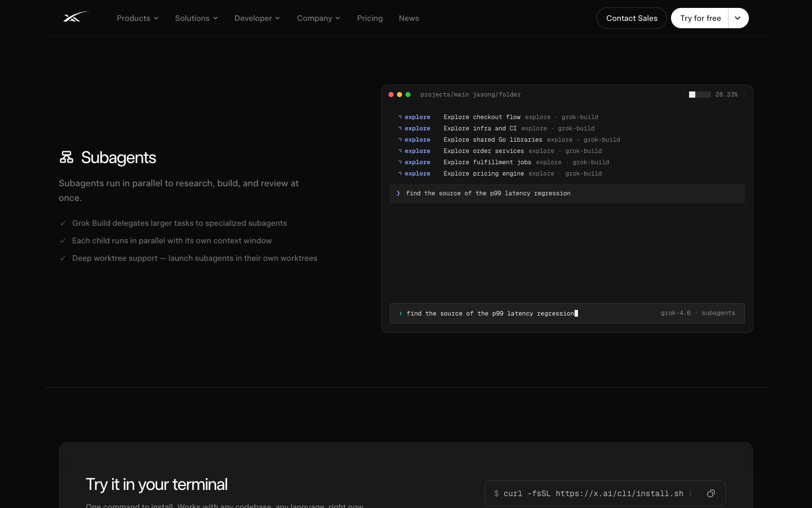The width and height of the screenshot is (812, 508).
Task: Click the explore icon for order services row
Action: coord(400,151)
